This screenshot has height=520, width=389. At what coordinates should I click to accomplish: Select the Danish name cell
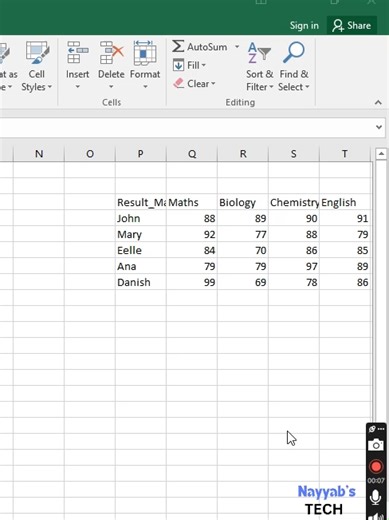[141, 282]
